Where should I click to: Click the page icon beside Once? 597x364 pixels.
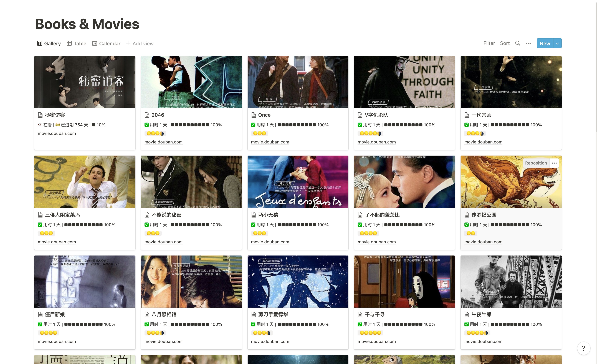click(253, 115)
